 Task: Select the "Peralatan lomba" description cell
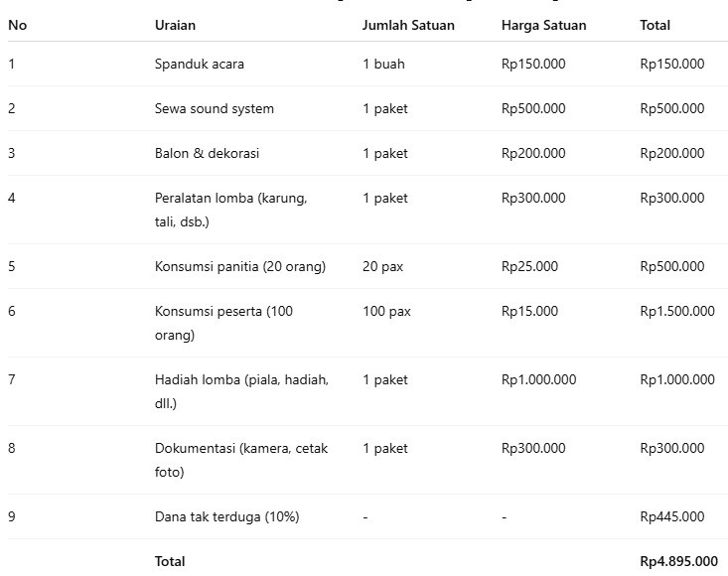[230, 210]
